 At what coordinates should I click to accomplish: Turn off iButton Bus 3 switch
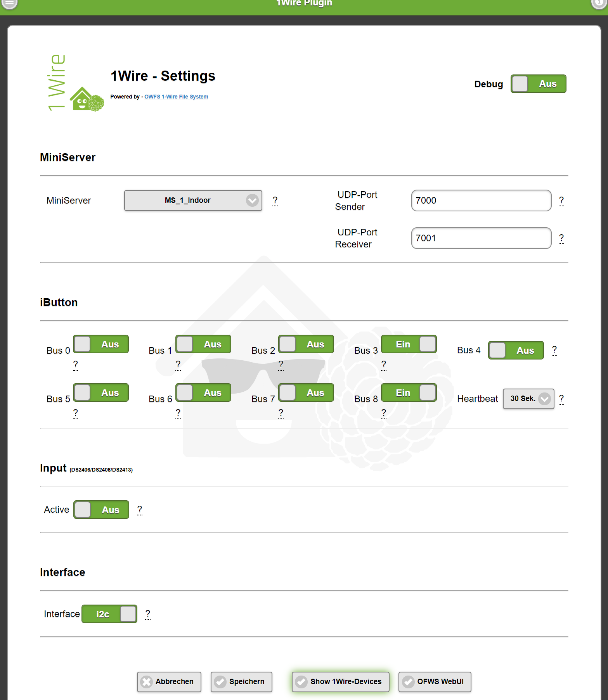tap(409, 344)
